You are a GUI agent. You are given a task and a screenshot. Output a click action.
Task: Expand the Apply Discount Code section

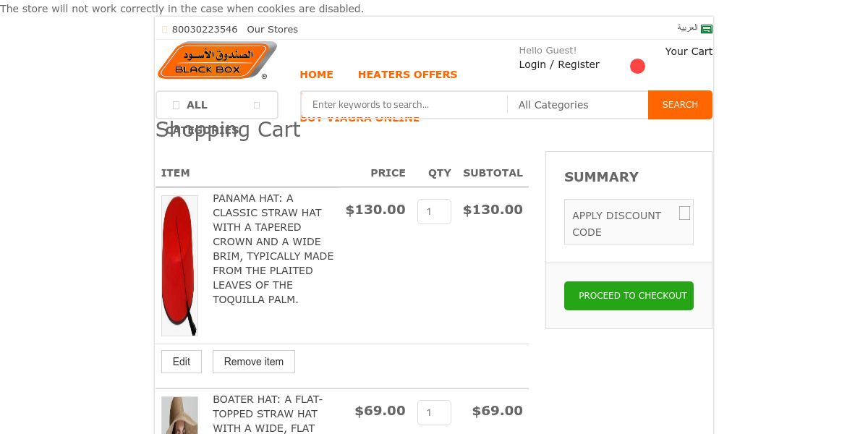point(684,213)
